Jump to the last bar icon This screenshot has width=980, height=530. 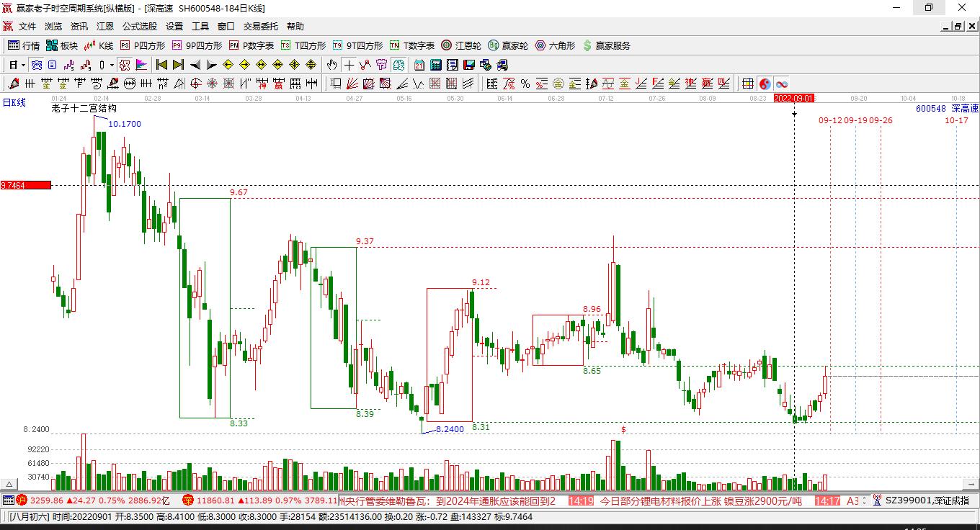(179, 65)
